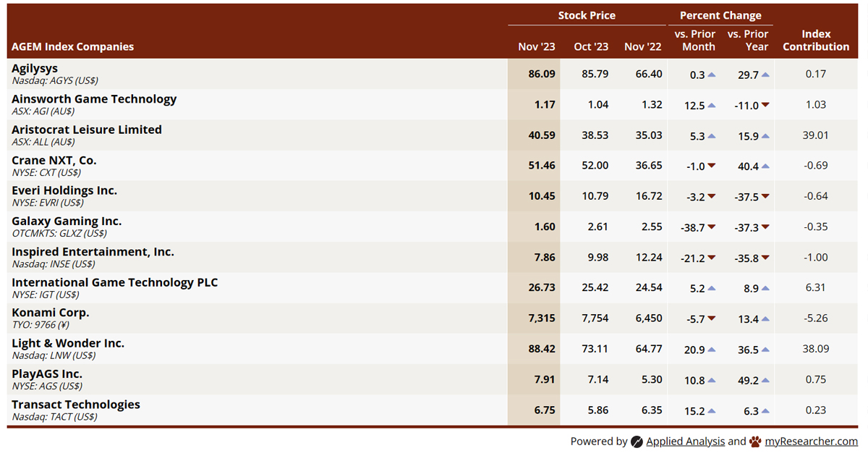Select International Game Technology PLC name
The image size is (868, 456).
click(x=115, y=282)
